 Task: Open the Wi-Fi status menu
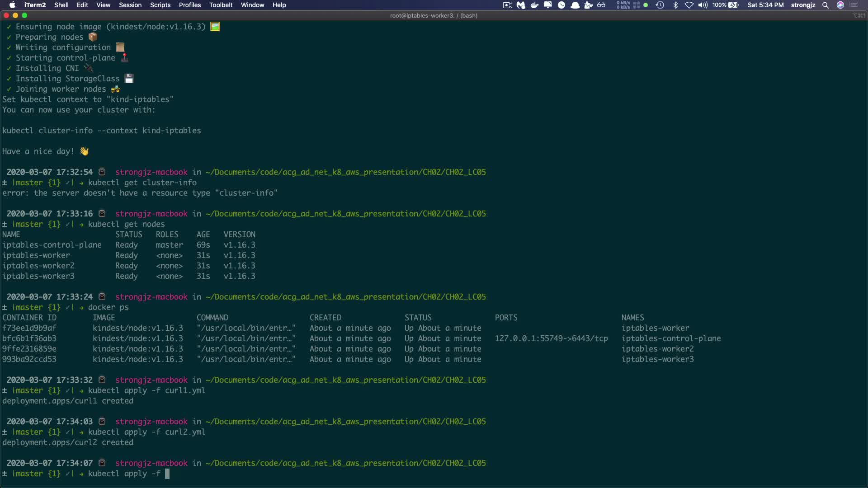click(689, 5)
